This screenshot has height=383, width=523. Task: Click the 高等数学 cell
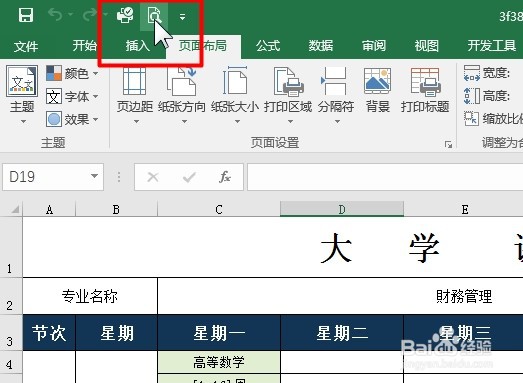pyautogui.click(x=219, y=362)
